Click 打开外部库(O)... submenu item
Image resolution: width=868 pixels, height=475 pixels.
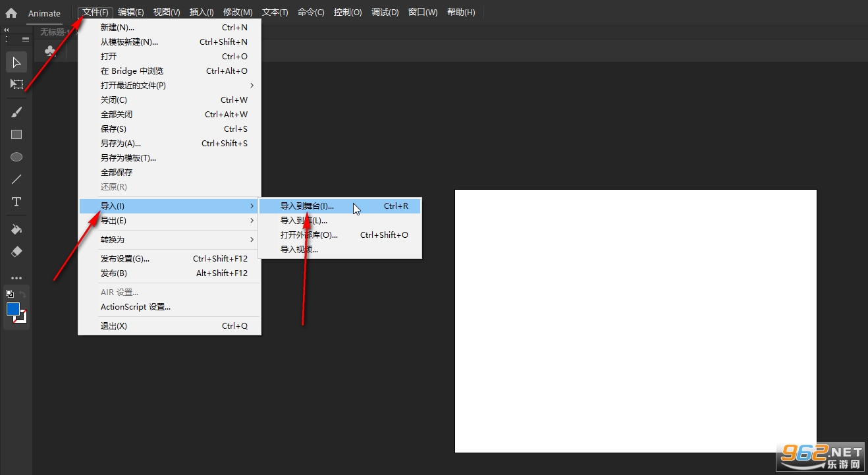point(340,235)
